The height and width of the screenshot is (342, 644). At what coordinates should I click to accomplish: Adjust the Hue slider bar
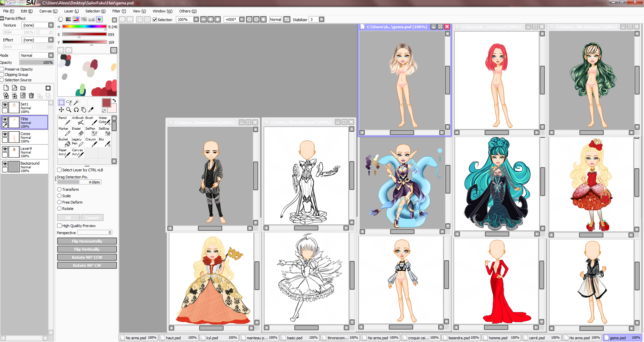point(84,27)
